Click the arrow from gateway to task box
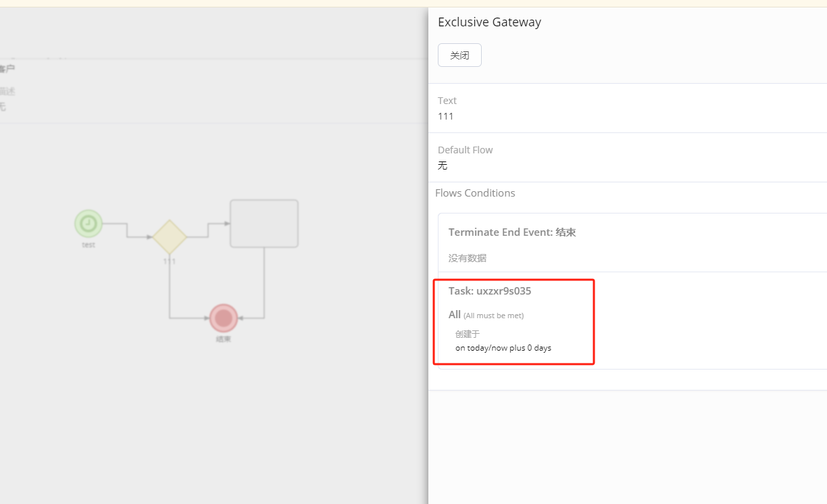The height and width of the screenshot is (504, 827). click(208, 228)
